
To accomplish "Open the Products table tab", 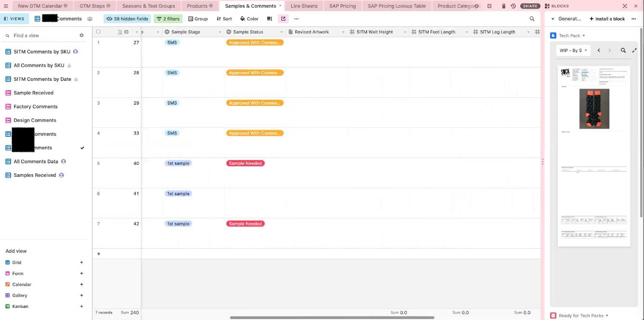I will click(198, 6).
